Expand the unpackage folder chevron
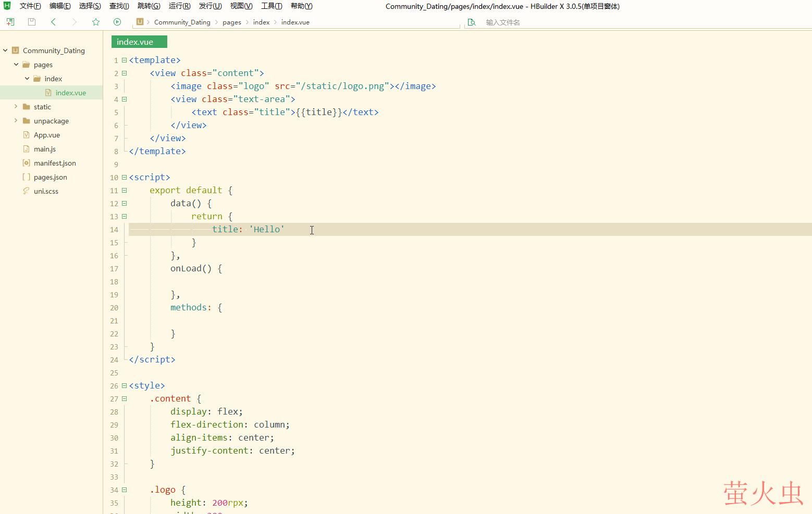This screenshot has width=812, height=514. tap(16, 121)
